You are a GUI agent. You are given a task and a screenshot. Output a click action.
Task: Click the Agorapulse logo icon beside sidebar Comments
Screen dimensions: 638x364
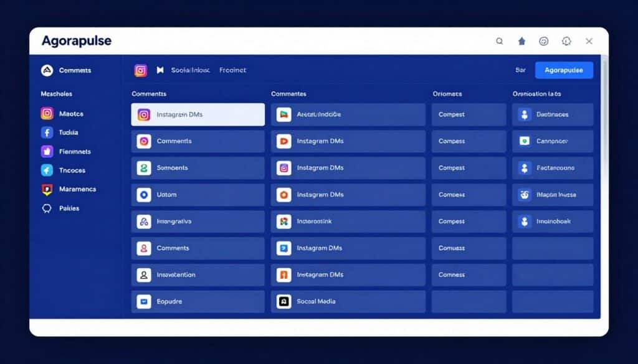47,70
